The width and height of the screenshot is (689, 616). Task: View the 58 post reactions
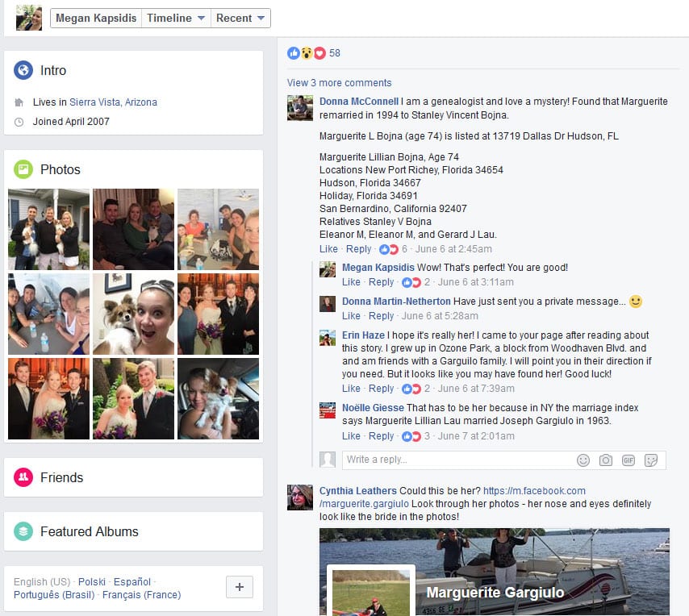[x=314, y=52]
